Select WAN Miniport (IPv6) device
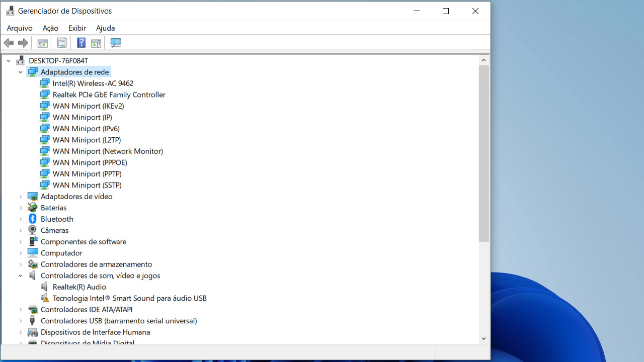Screen dimensions: 644x362 tap(86, 129)
